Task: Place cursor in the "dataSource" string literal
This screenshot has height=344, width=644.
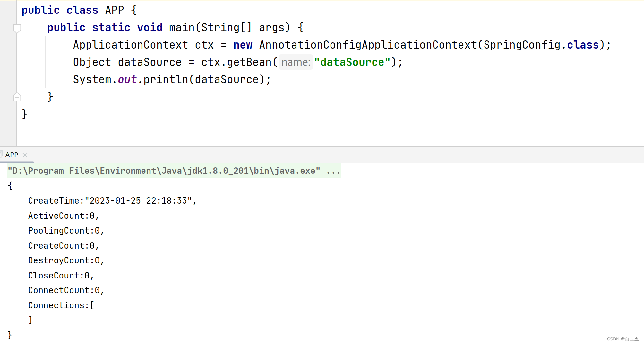Action: [x=352, y=62]
